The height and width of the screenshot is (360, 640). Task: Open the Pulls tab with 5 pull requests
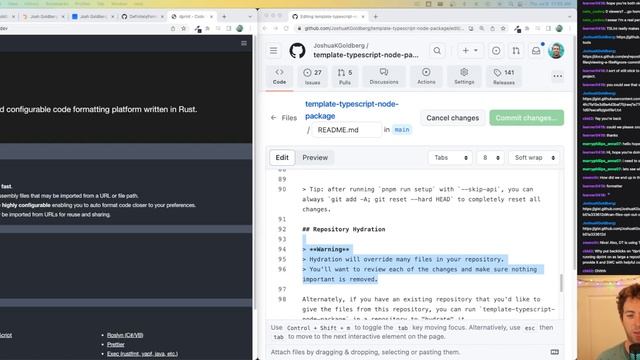pos(345,76)
